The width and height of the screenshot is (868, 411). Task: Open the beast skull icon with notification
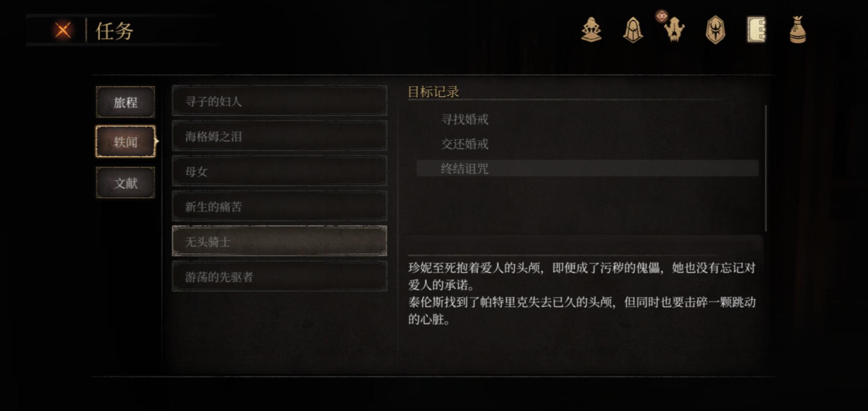click(673, 29)
